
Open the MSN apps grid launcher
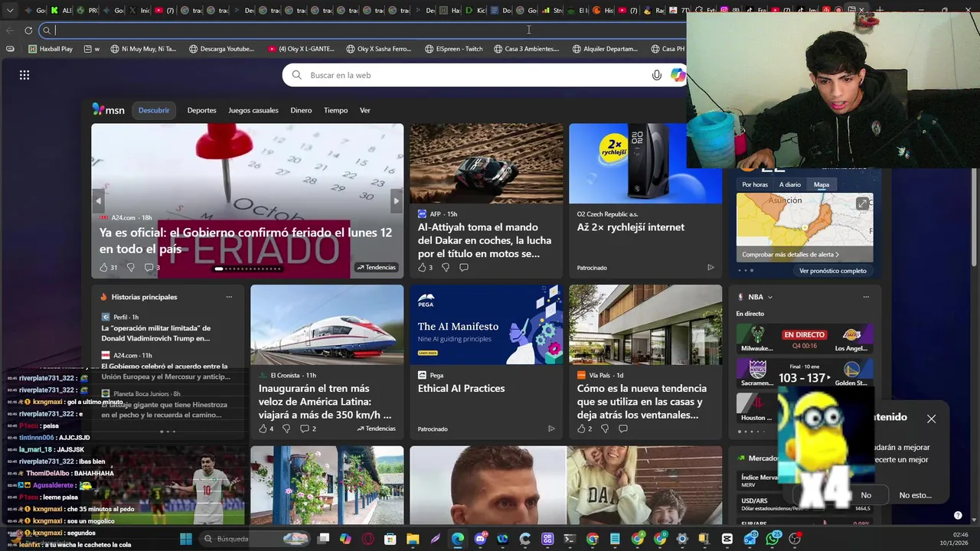24,75
